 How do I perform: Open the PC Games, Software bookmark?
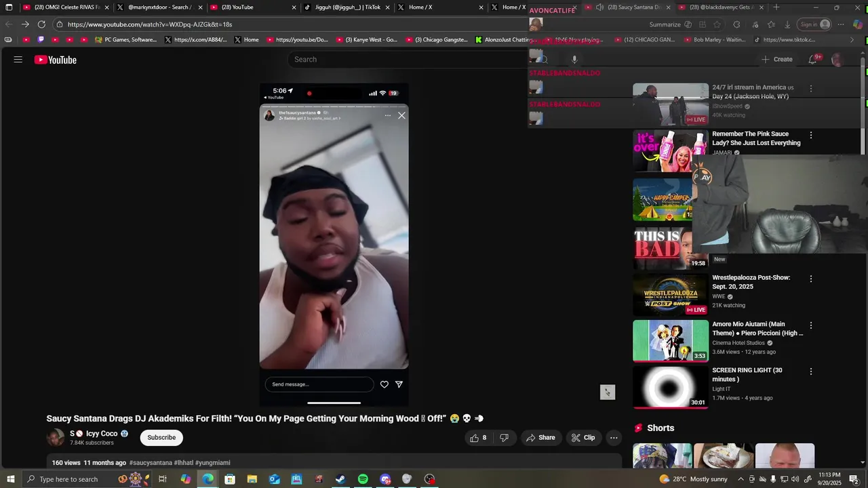[x=126, y=40]
